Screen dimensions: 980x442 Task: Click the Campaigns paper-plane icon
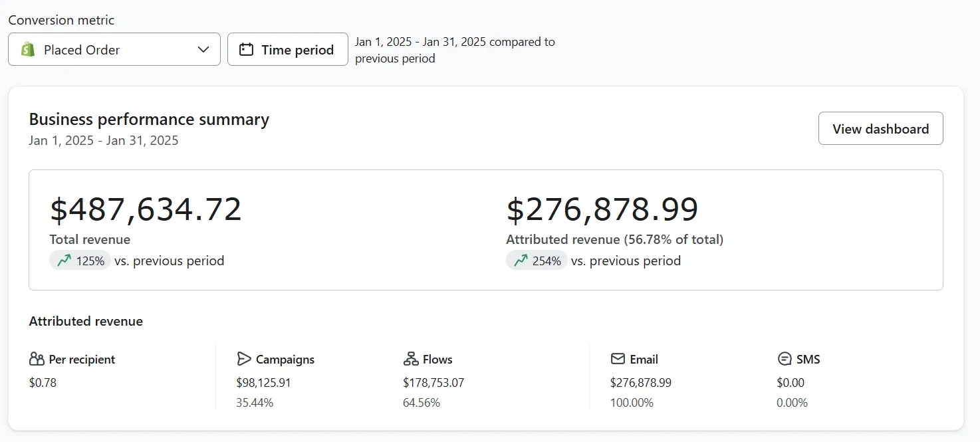(244, 360)
